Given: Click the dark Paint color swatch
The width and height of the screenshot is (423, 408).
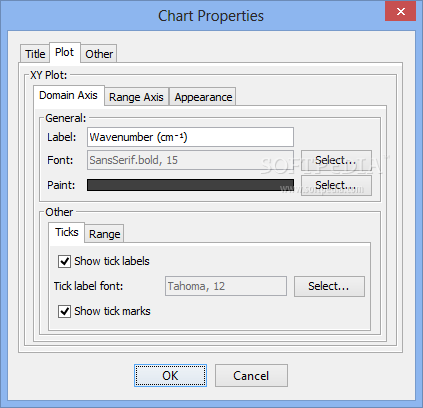Looking at the screenshot, I should pos(190,185).
